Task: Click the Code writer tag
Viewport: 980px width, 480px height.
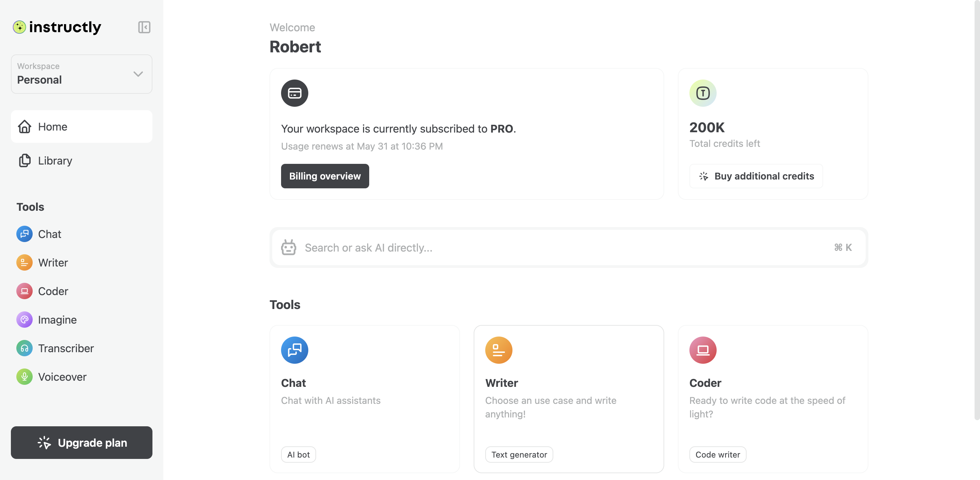Action: tap(718, 455)
